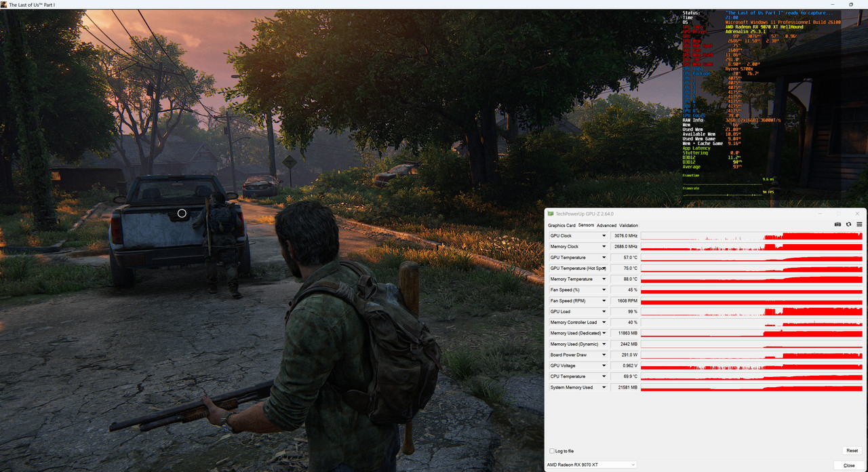
Task: Open the System Memory Used dropdown
Action: pyautogui.click(x=604, y=387)
